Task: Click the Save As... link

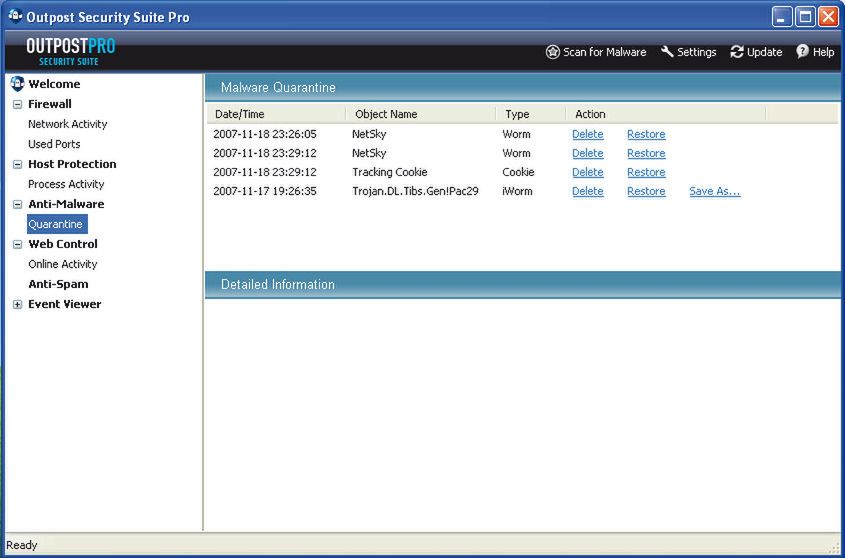Action: tap(715, 191)
